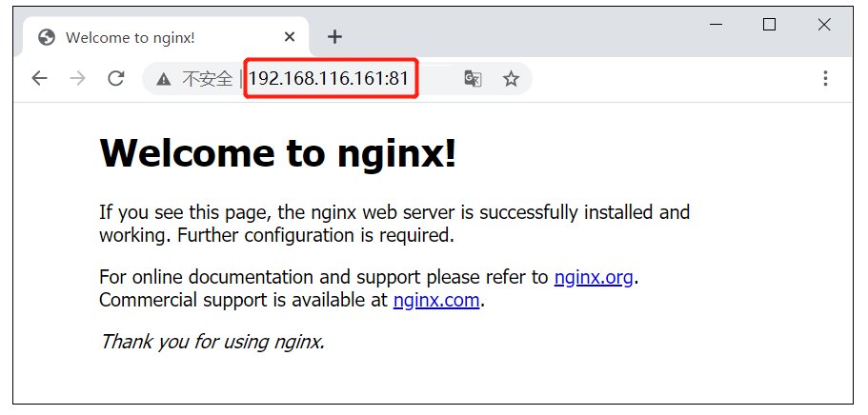Close the browser window
Image resolution: width=868 pixels, height=415 pixels.
click(x=824, y=25)
